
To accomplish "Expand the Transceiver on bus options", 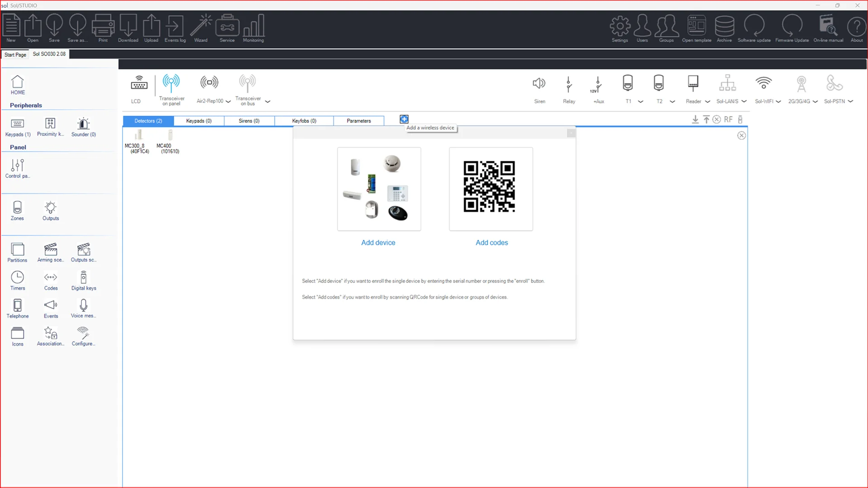I will 268,102.
